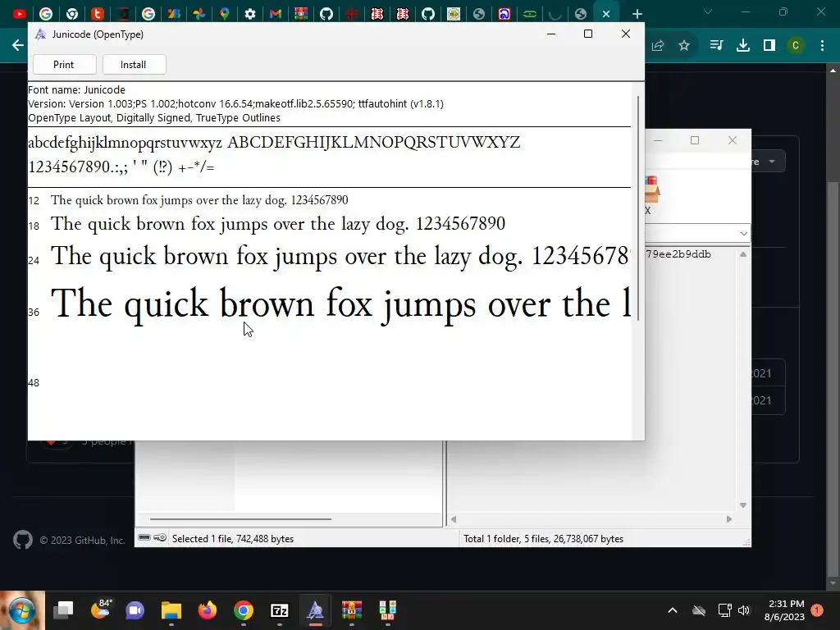Open 7-Zip from the taskbar
The image size is (840, 630).
point(280,610)
